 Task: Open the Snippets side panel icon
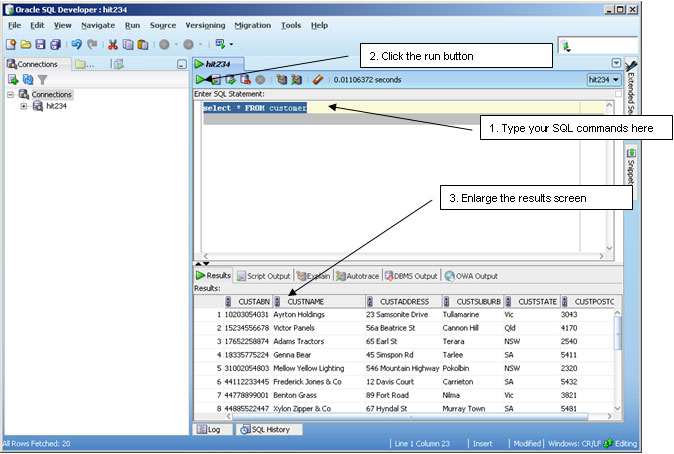(631, 153)
